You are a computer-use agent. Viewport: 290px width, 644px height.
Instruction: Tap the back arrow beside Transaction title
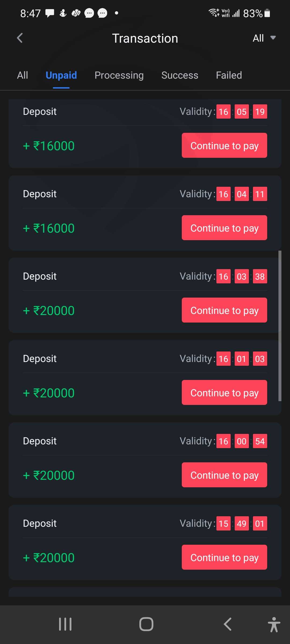20,38
